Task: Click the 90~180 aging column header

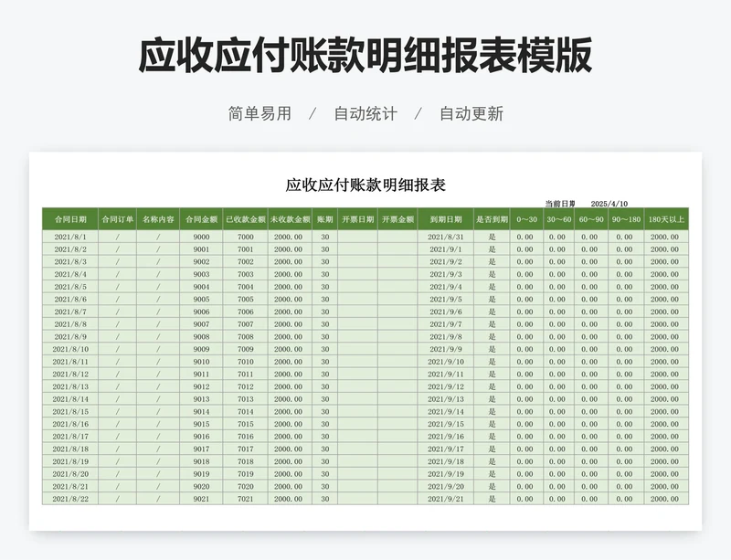Action: 626,219
